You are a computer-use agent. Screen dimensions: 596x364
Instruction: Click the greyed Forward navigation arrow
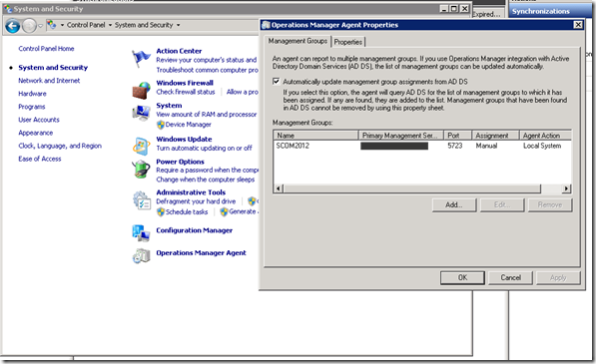(x=29, y=26)
